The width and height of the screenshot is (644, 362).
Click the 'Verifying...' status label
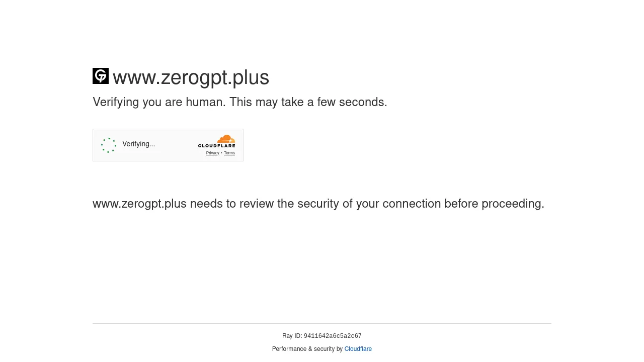coord(138,144)
